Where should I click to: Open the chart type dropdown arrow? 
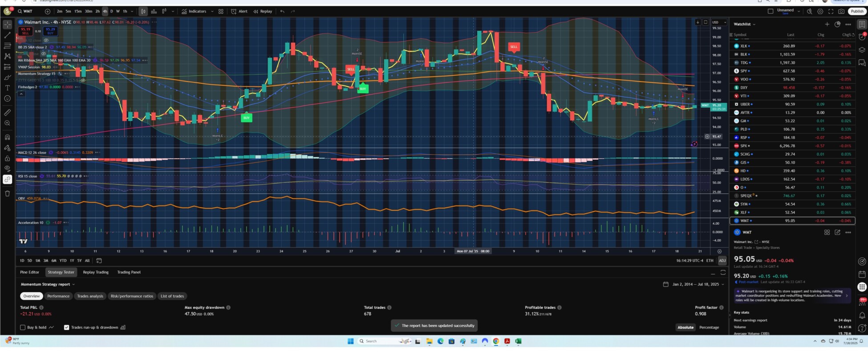pyautogui.click(x=174, y=12)
